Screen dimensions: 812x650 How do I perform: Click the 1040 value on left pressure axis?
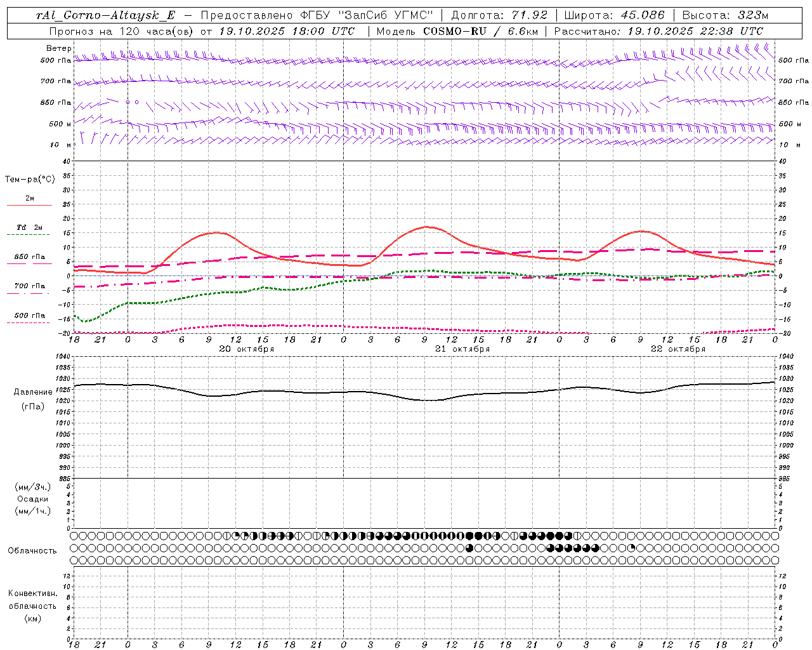click(x=63, y=357)
